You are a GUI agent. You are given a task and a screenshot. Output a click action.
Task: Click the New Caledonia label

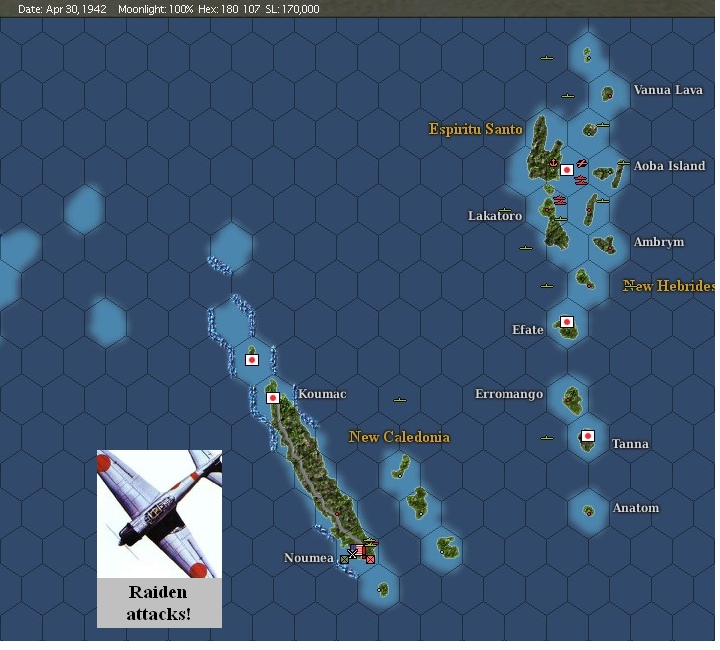(x=399, y=437)
